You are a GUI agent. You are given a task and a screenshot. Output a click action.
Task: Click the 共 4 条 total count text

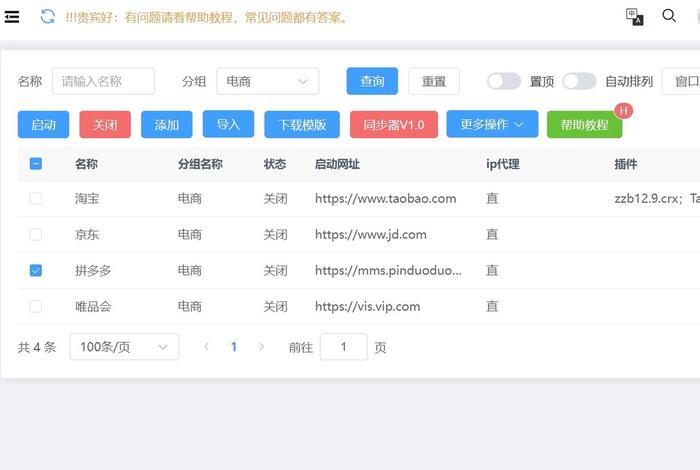37,347
